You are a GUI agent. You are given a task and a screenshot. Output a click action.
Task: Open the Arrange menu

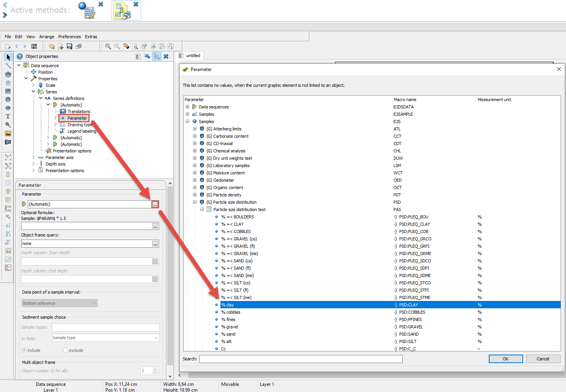pyautogui.click(x=47, y=37)
